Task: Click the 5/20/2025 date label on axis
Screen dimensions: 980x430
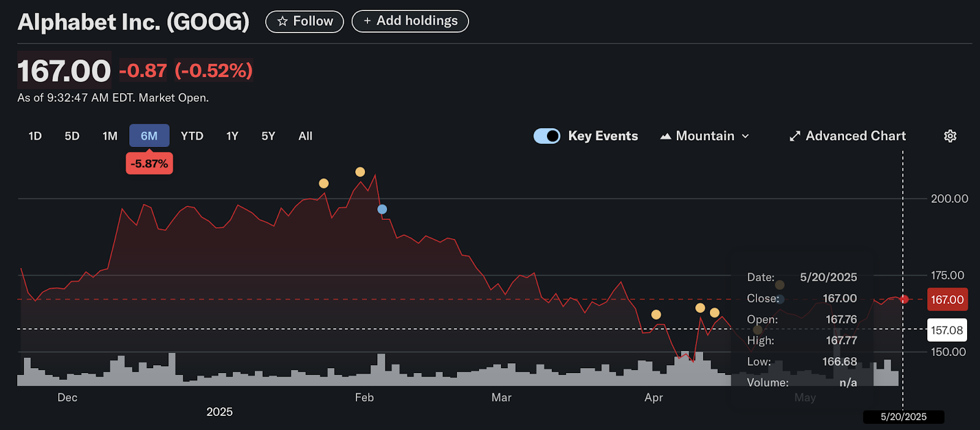Action: click(x=903, y=417)
